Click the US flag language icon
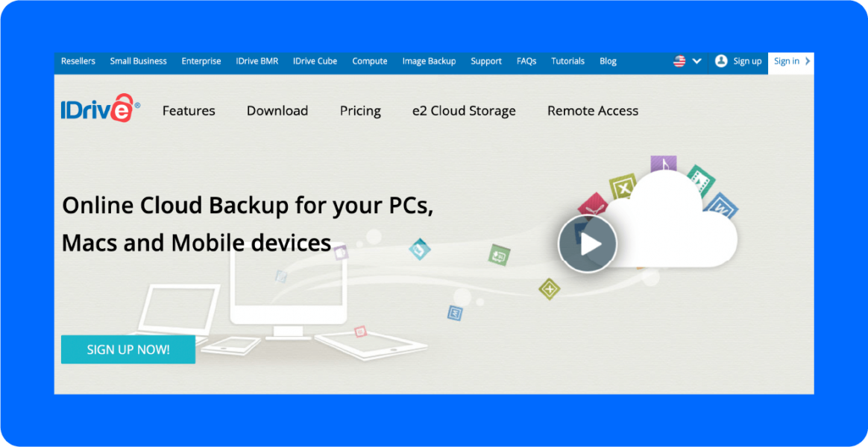The height and width of the screenshot is (447, 868). click(x=679, y=61)
